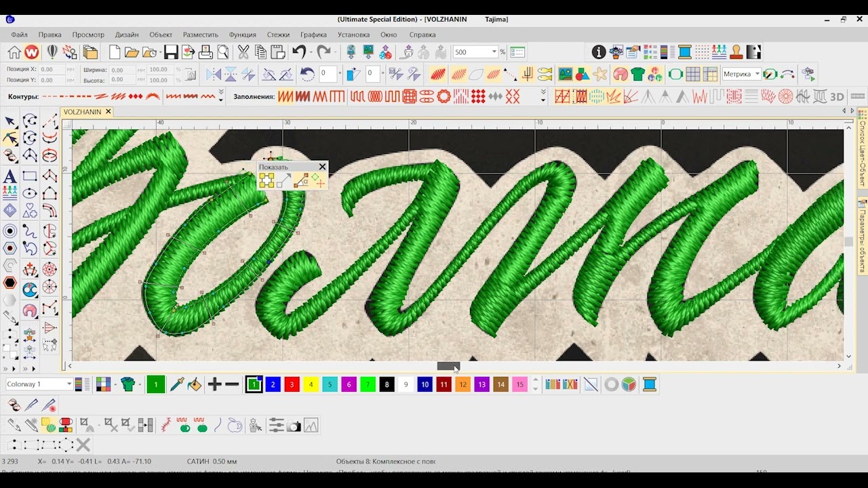Image resolution: width=868 pixels, height=488 pixels.
Task: Select the Lettering A tool
Action: point(10,177)
